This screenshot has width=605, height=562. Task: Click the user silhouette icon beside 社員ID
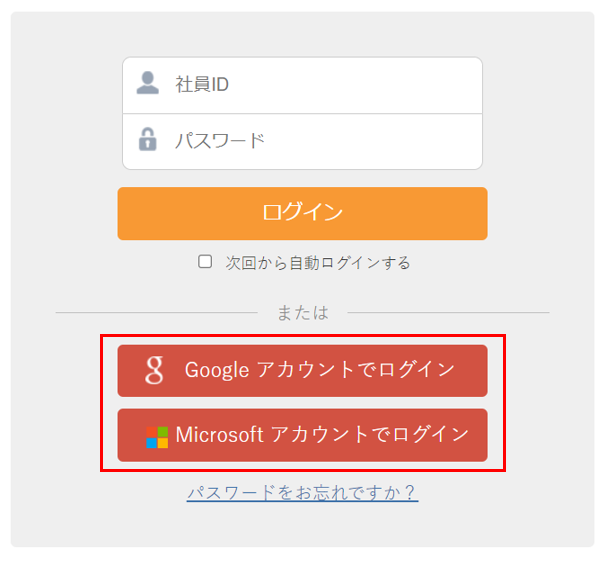click(x=147, y=83)
